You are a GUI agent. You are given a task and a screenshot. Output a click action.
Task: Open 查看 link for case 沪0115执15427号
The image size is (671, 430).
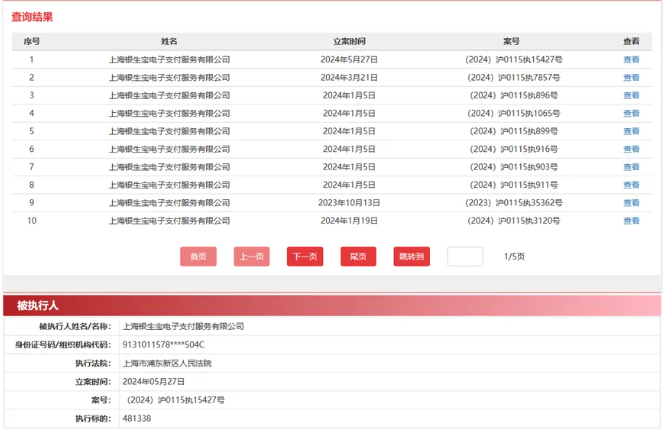[x=631, y=60]
